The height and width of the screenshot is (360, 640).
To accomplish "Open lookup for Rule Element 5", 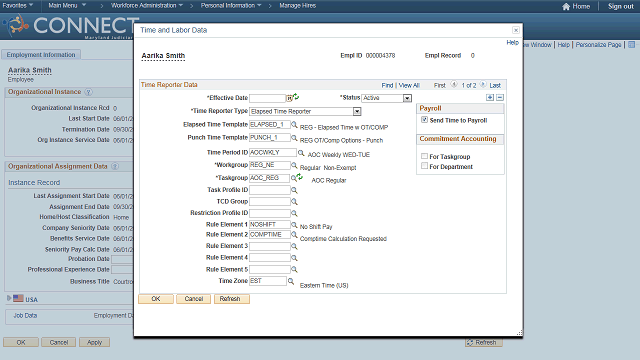I will (294, 269).
